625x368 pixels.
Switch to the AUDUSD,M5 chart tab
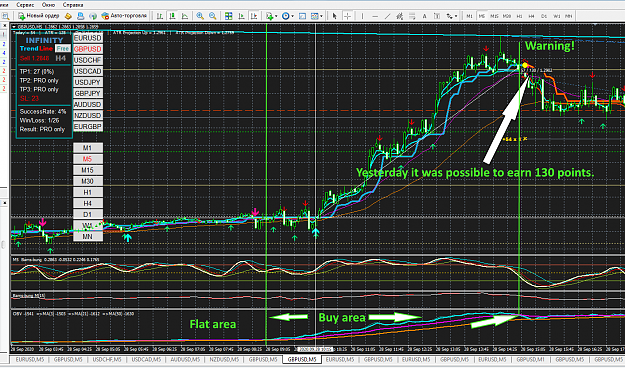pos(185,360)
